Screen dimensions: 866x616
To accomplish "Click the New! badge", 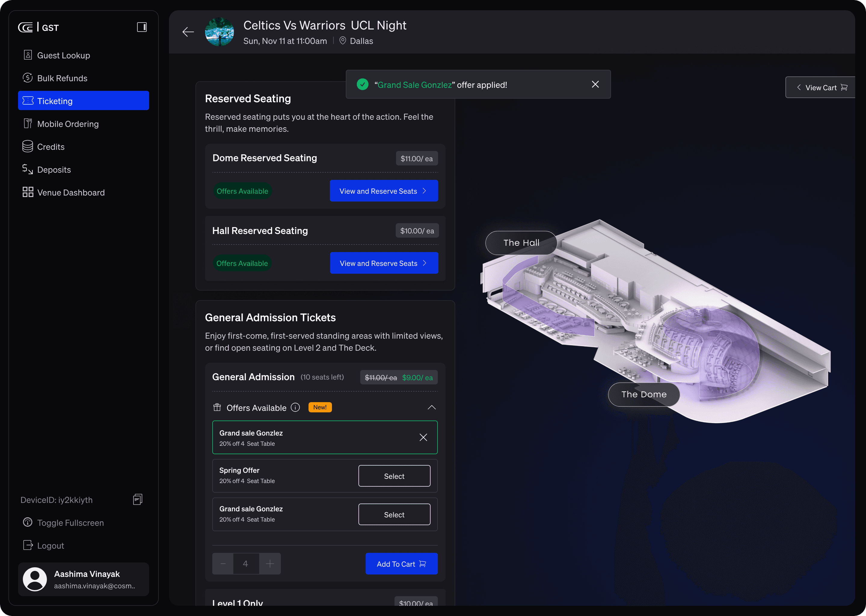I will point(320,407).
